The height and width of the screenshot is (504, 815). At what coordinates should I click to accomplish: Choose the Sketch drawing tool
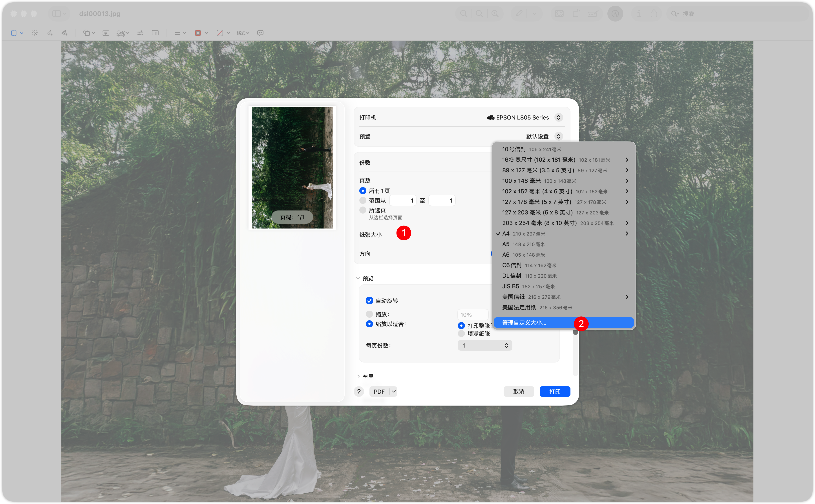[x=50, y=33]
